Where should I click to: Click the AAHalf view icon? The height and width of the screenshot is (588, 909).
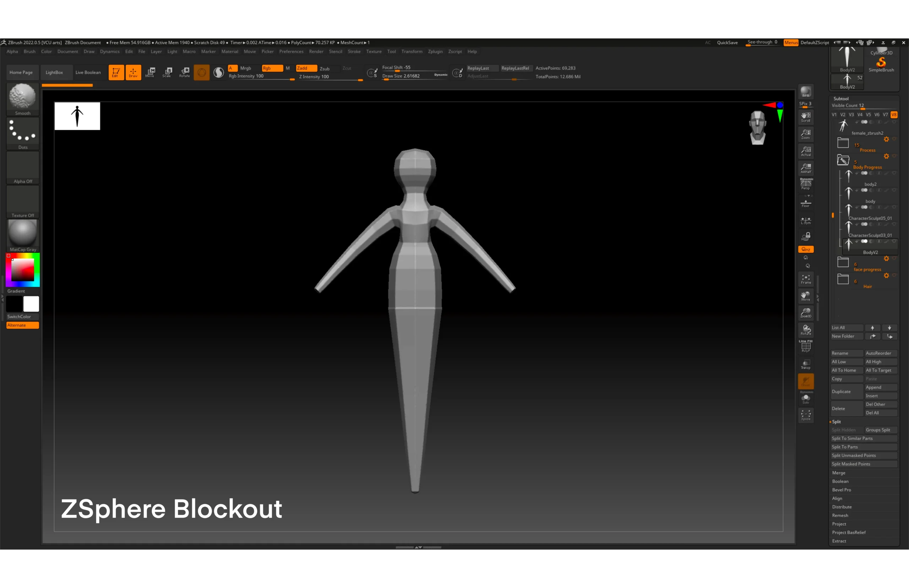pos(806,168)
